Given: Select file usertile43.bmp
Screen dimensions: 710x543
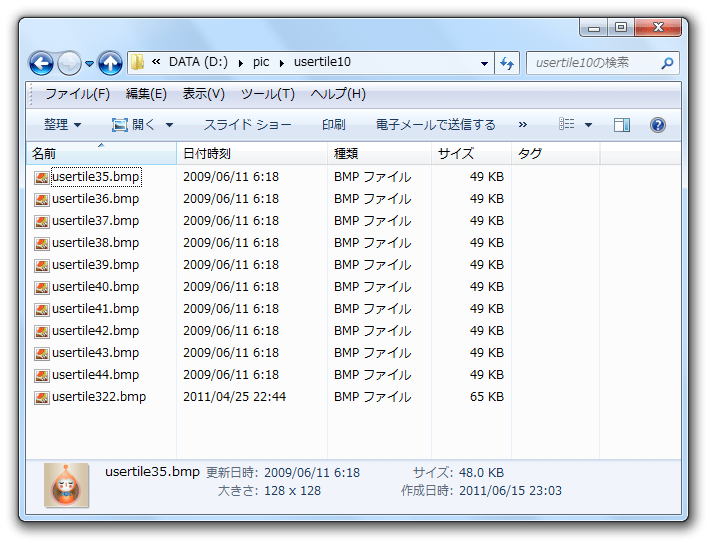Looking at the screenshot, I should click(x=96, y=353).
